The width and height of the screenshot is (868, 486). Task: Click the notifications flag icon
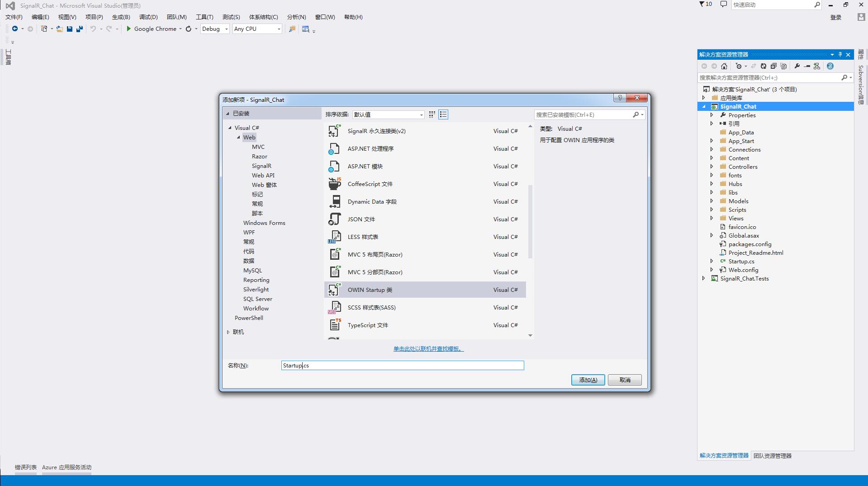coord(702,4)
